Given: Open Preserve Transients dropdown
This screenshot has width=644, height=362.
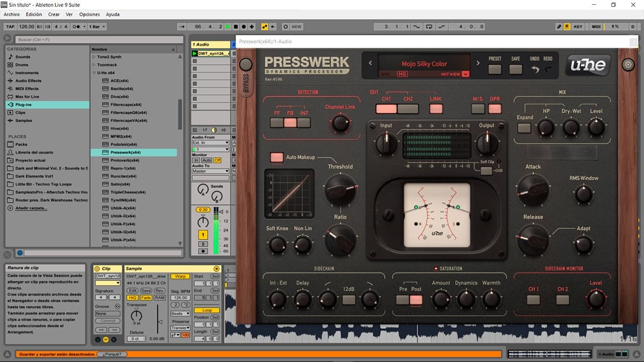Looking at the screenshot, I should [180, 328].
